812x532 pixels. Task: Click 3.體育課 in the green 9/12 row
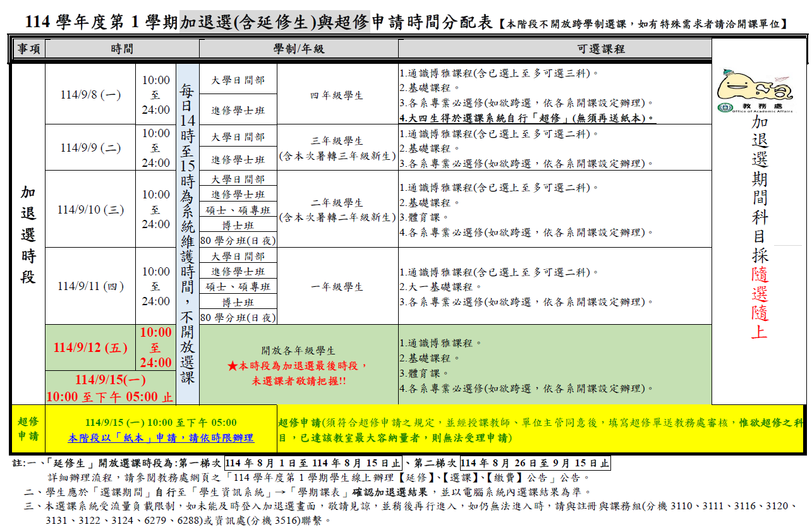point(424,373)
